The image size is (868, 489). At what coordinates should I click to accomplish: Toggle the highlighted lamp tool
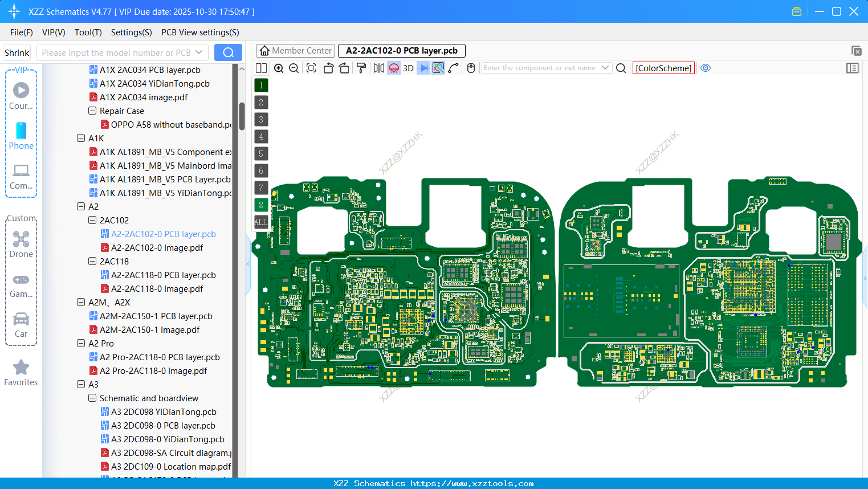pyautogui.click(x=393, y=67)
